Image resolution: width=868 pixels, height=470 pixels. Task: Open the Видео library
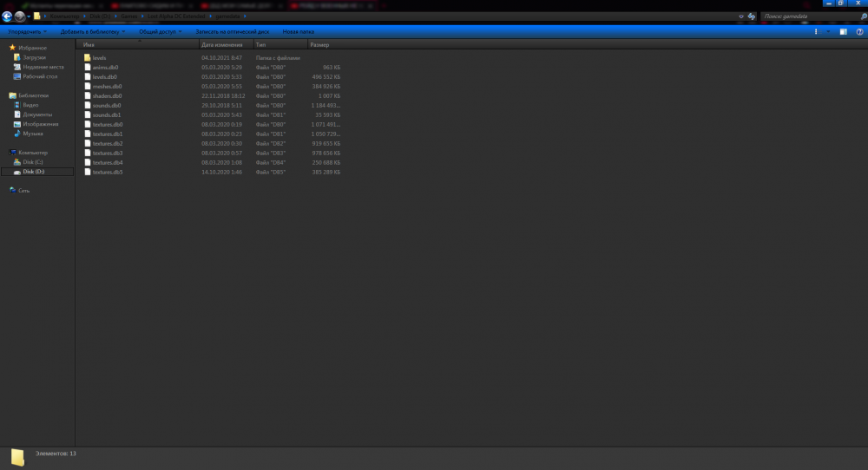point(30,105)
